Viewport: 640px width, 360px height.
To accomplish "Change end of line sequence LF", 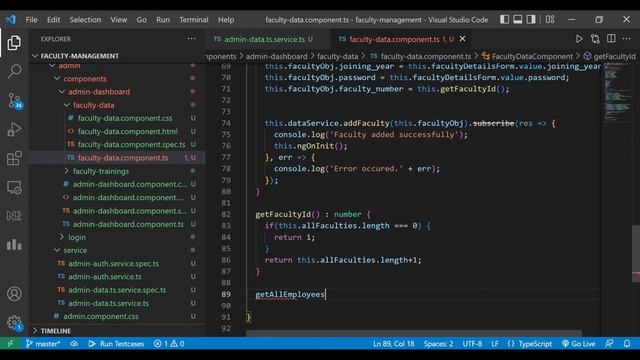I will point(495,344).
